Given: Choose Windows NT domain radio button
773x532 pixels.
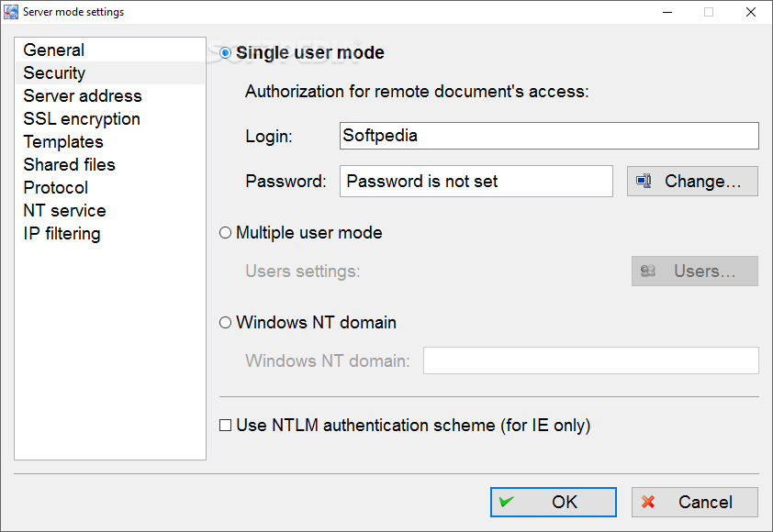Looking at the screenshot, I should pos(225,323).
